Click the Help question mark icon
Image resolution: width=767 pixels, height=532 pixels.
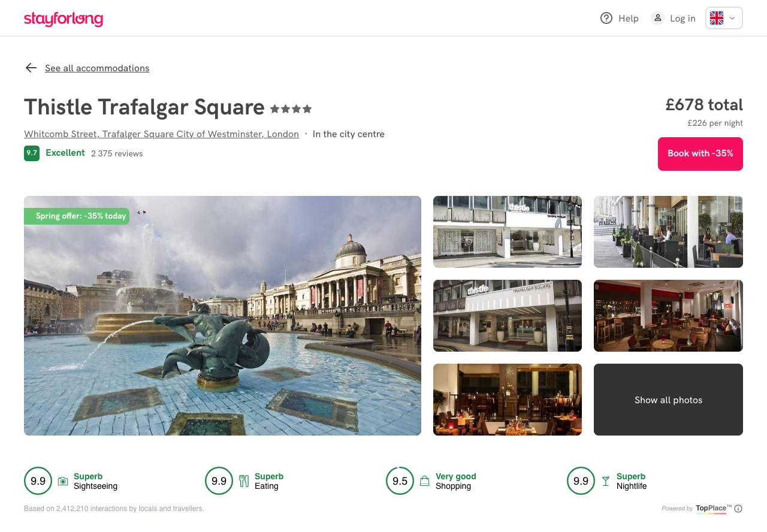[606, 18]
